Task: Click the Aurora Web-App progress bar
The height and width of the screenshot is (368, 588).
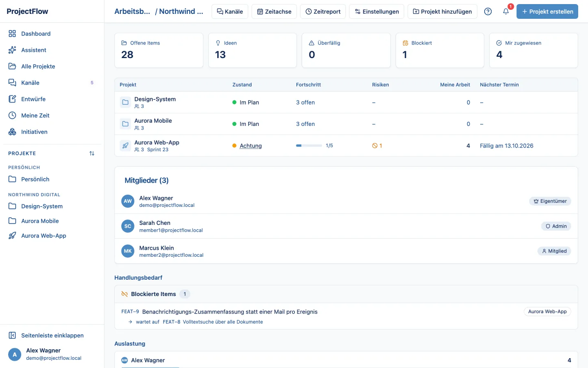Action: (x=309, y=146)
